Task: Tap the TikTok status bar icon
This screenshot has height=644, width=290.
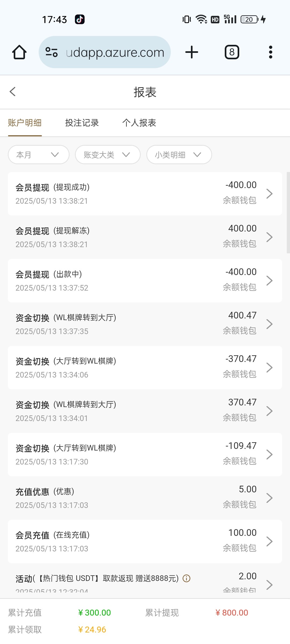Action: 79,19
